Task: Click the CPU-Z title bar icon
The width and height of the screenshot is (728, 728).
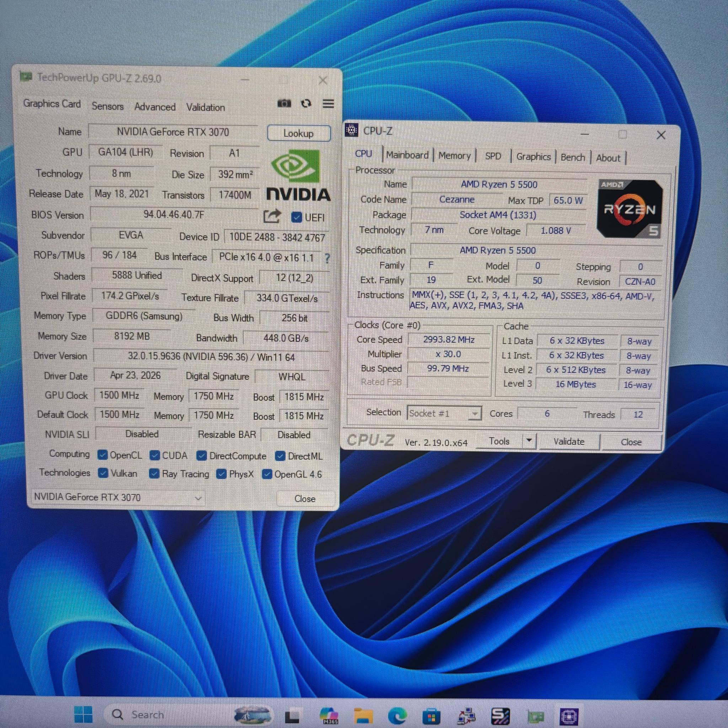Action: tap(352, 130)
